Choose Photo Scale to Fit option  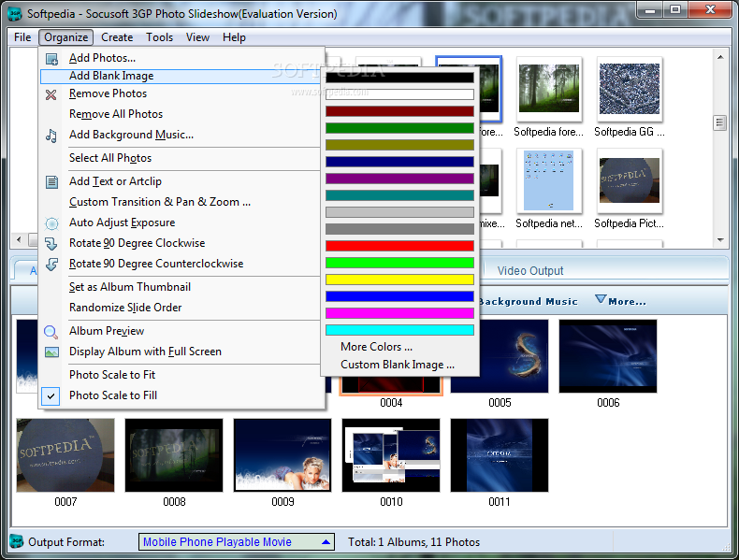click(x=112, y=375)
